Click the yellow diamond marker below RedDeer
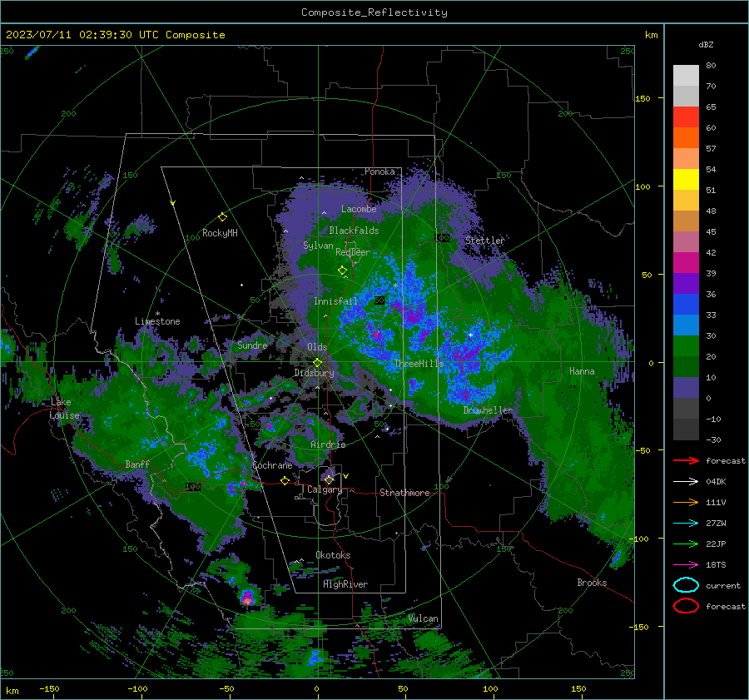 point(342,271)
